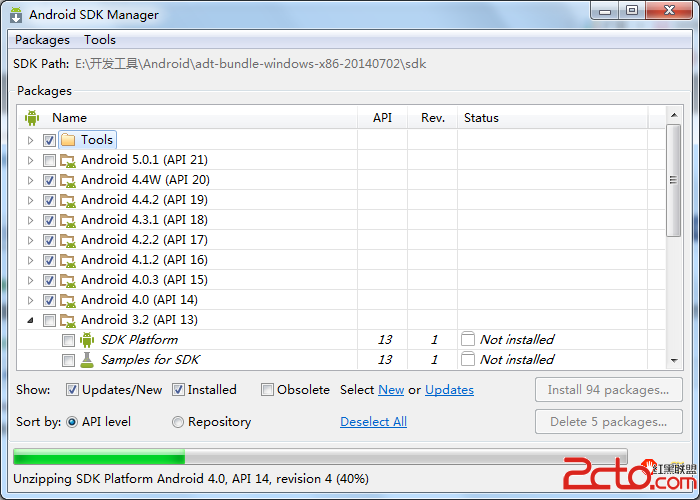Click the flask icon beside Samples for SDK
Screen dimensions: 700x500
(x=87, y=360)
